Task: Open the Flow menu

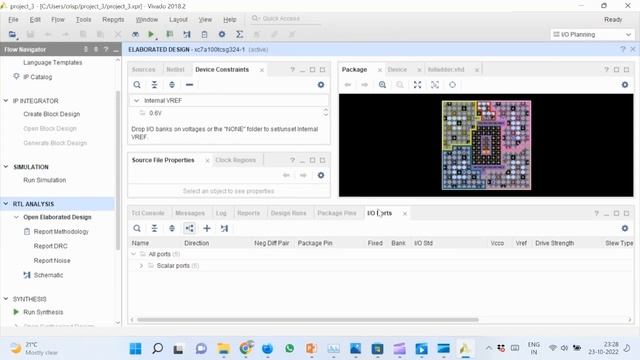Action: click(x=58, y=20)
